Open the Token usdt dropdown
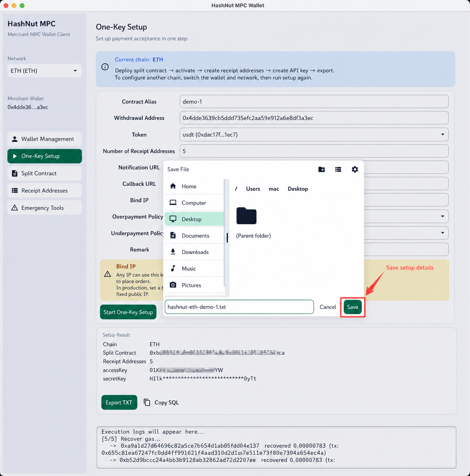The width and height of the screenshot is (470, 476). point(314,135)
